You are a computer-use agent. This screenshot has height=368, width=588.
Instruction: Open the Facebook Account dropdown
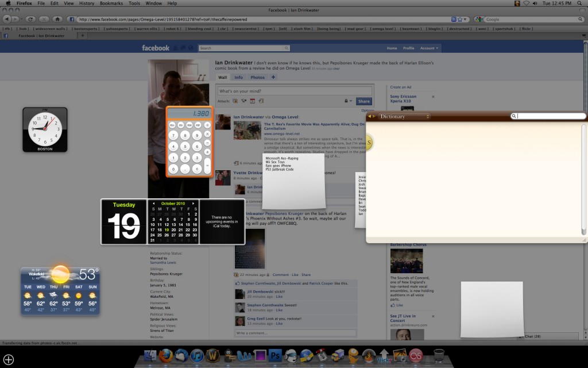429,48
